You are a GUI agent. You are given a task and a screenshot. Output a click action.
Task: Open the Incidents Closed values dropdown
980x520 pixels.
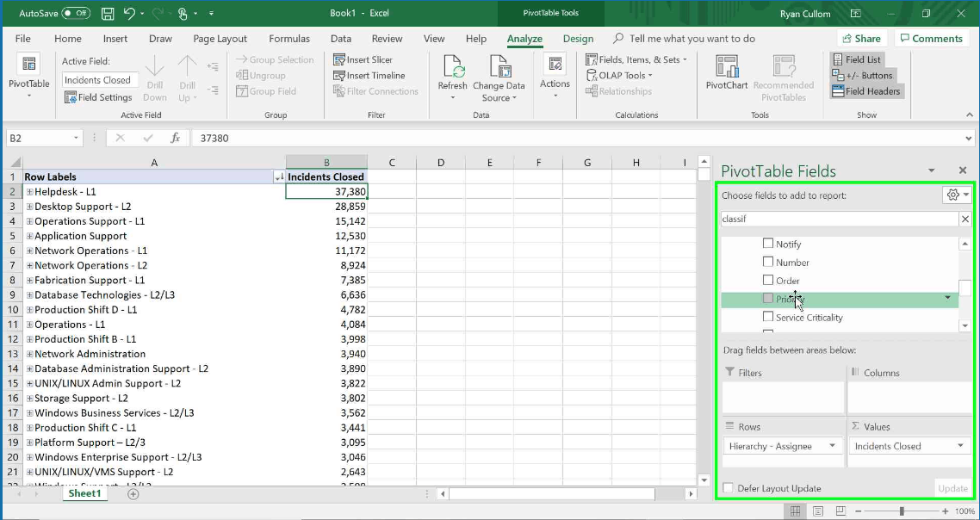[x=961, y=446]
